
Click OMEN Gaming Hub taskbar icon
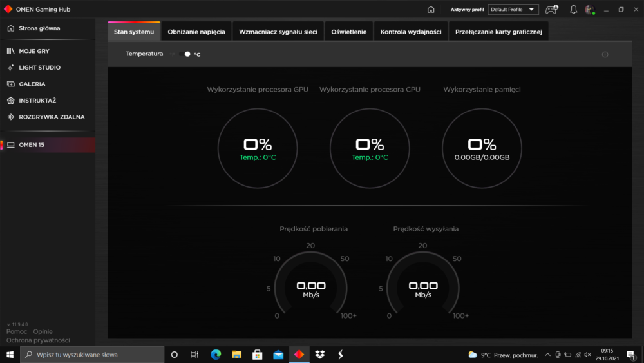[x=299, y=355]
